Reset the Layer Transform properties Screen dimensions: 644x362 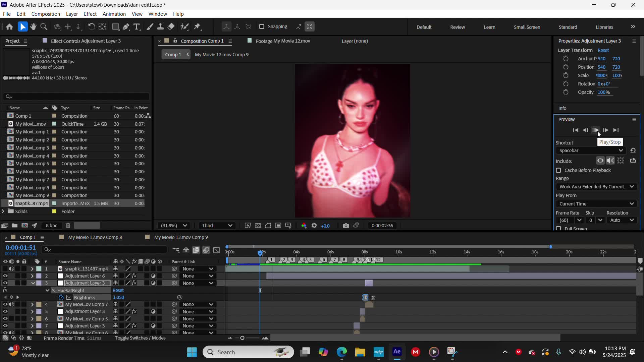tap(603, 50)
